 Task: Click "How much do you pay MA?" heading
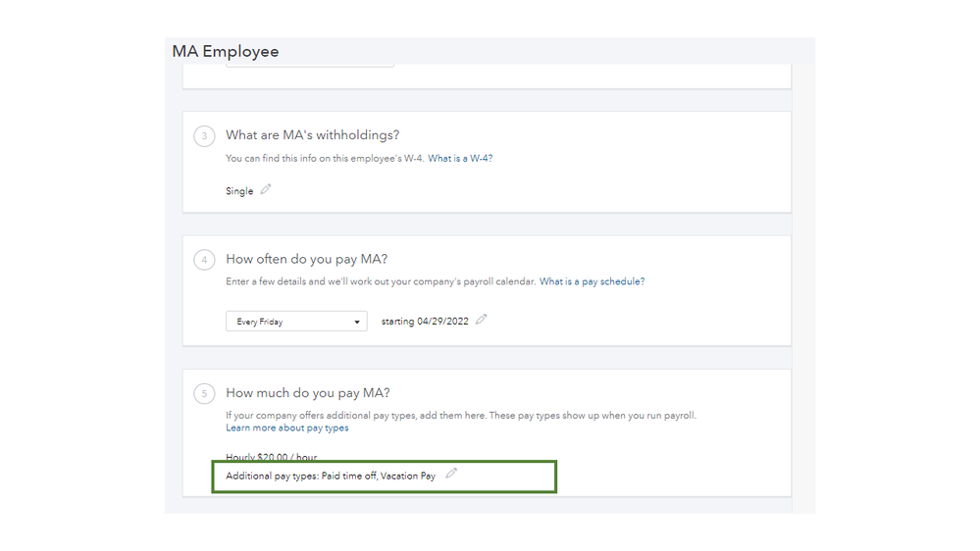point(307,393)
